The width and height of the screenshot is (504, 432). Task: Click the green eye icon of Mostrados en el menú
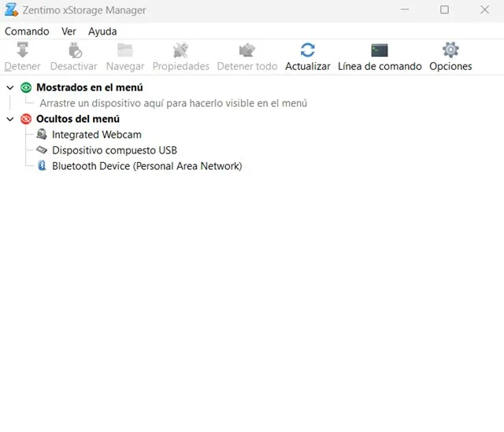click(26, 87)
